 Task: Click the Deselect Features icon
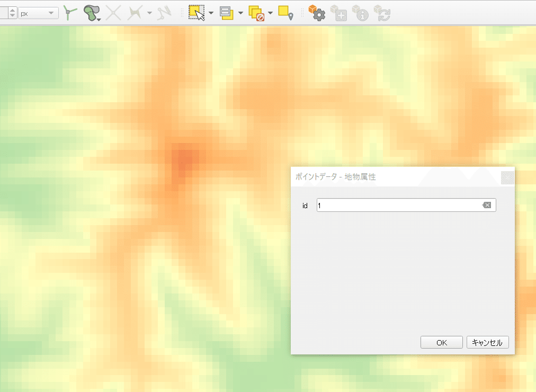(x=256, y=13)
